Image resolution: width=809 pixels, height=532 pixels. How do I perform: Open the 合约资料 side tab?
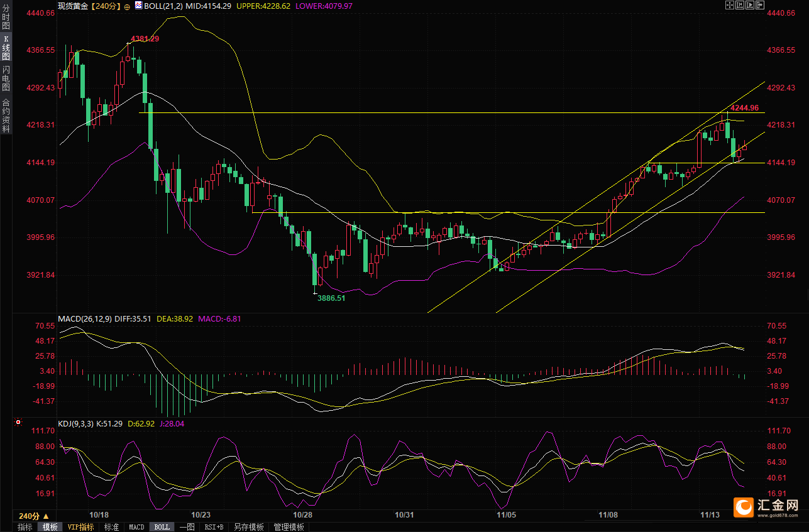6,115
